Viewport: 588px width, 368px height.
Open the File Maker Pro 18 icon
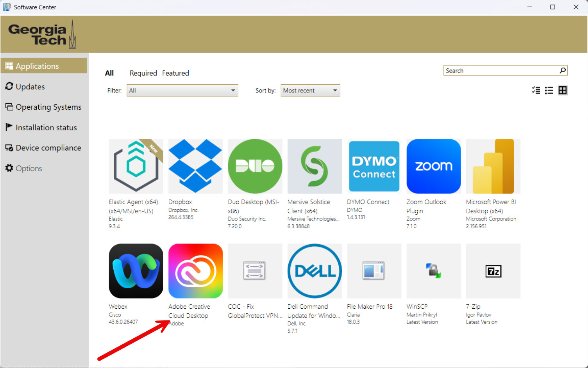click(x=374, y=271)
